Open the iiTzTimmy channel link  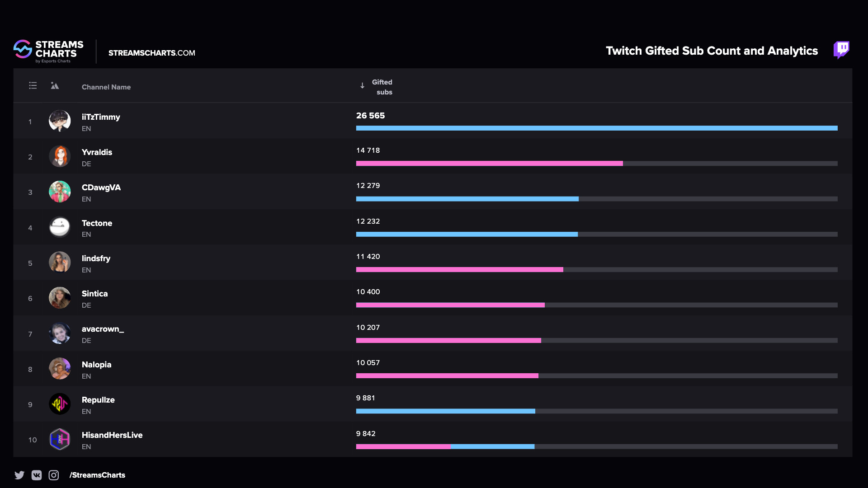101,117
